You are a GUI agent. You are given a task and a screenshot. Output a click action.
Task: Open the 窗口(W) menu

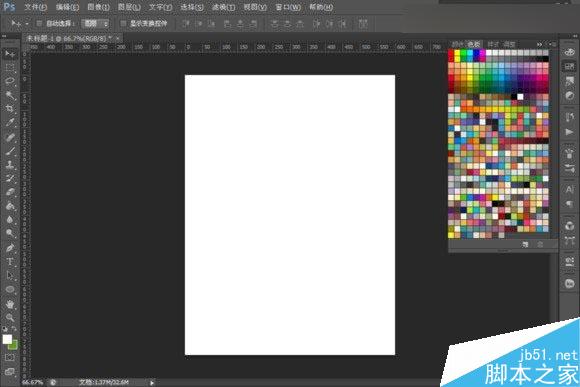(288, 7)
